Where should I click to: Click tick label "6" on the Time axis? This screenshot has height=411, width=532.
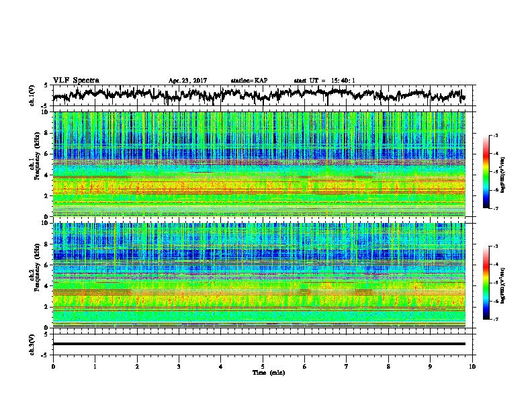[305, 367]
